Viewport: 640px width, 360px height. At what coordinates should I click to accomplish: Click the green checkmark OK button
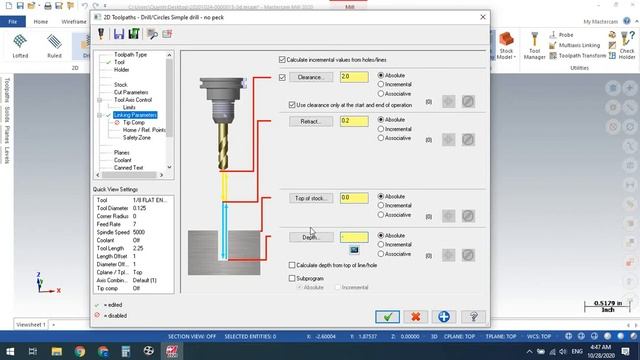[387, 317]
